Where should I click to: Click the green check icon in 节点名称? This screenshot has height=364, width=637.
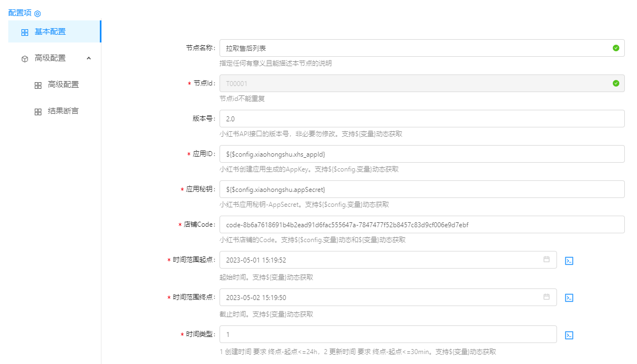(x=615, y=48)
